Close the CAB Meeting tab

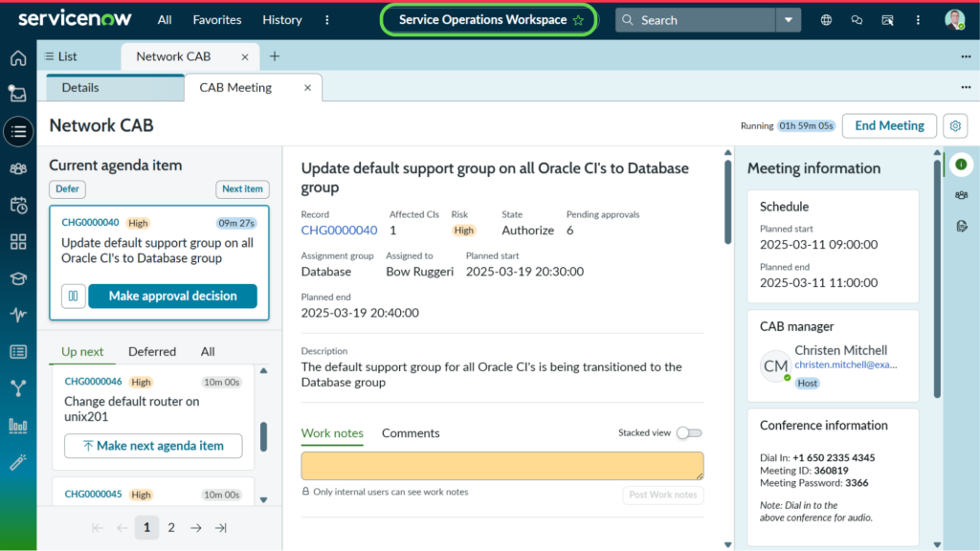pyautogui.click(x=307, y=88)
